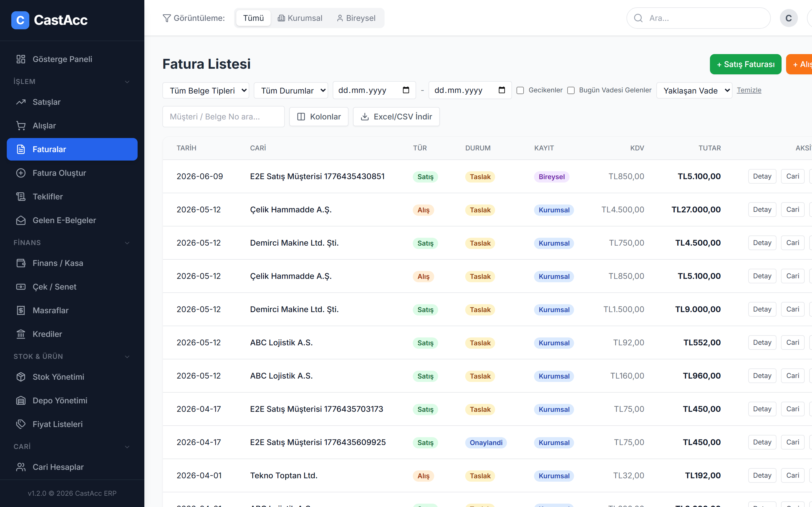Viewport: 812px width, 507px height.
Task: Click the Satış Faturası green button
Action: coord(745,64)
